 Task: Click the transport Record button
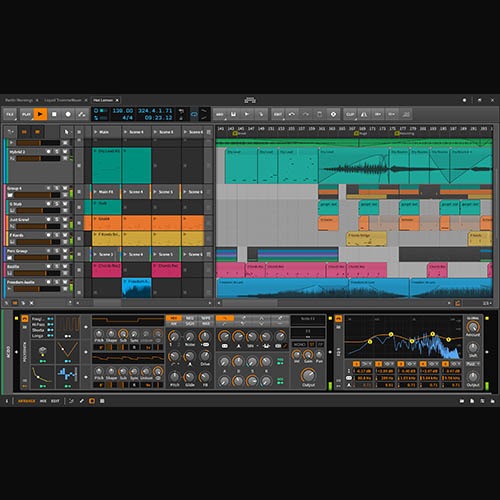68,114
